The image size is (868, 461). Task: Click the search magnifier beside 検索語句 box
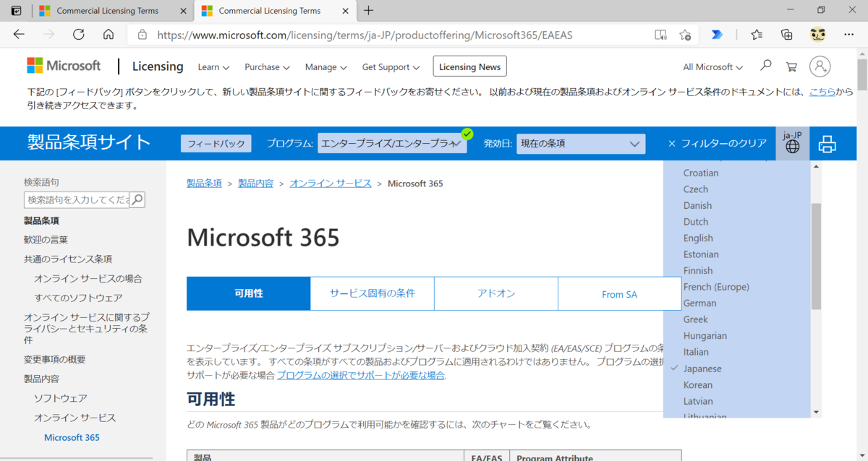click(137, 199)
